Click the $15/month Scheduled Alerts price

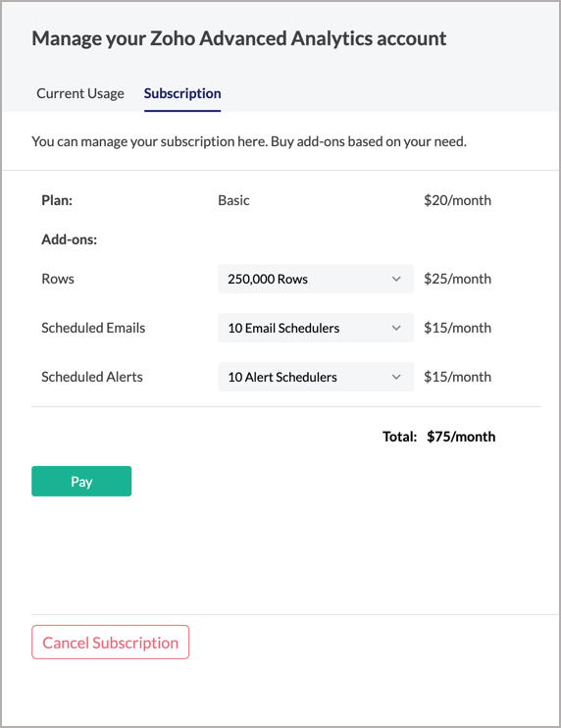point(457,377)
